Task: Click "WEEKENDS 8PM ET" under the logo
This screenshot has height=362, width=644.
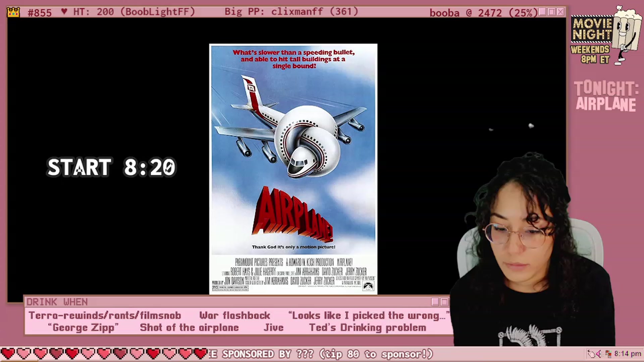Action: pyautogui.click(x=590, y=54)
